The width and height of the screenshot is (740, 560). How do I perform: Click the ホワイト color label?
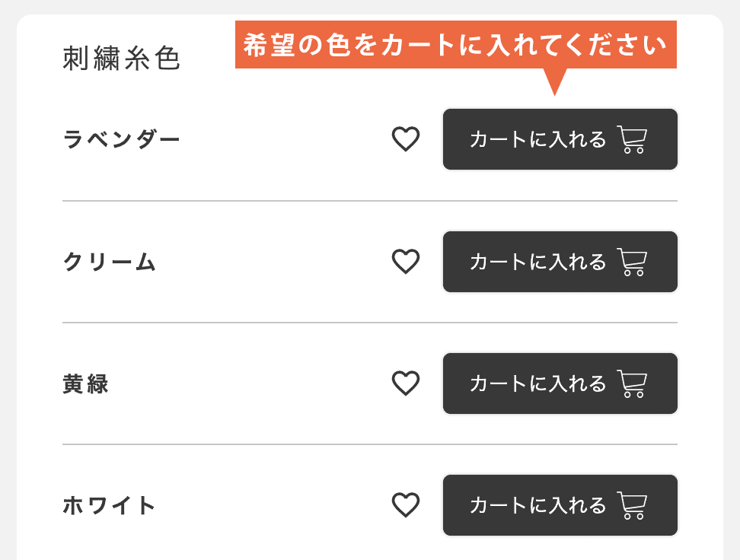click(110, 505)
